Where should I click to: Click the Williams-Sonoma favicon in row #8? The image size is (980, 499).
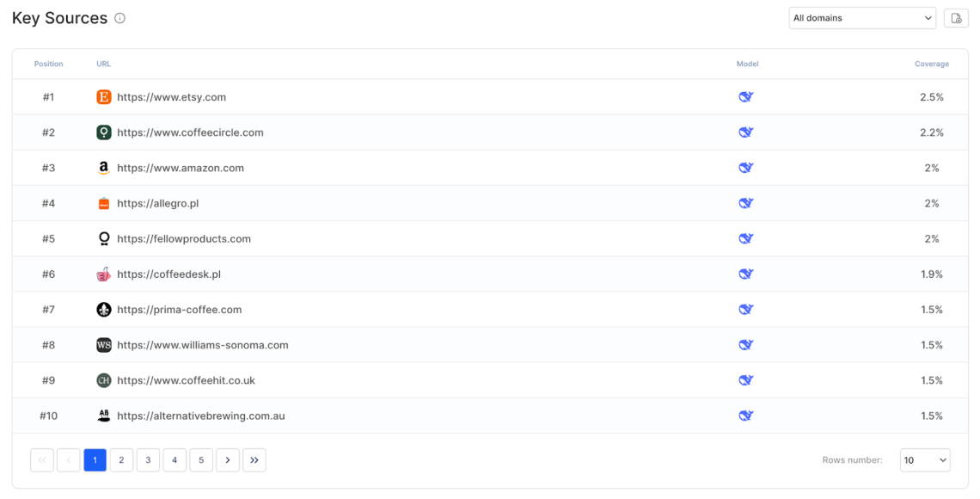tap(104, 344)
